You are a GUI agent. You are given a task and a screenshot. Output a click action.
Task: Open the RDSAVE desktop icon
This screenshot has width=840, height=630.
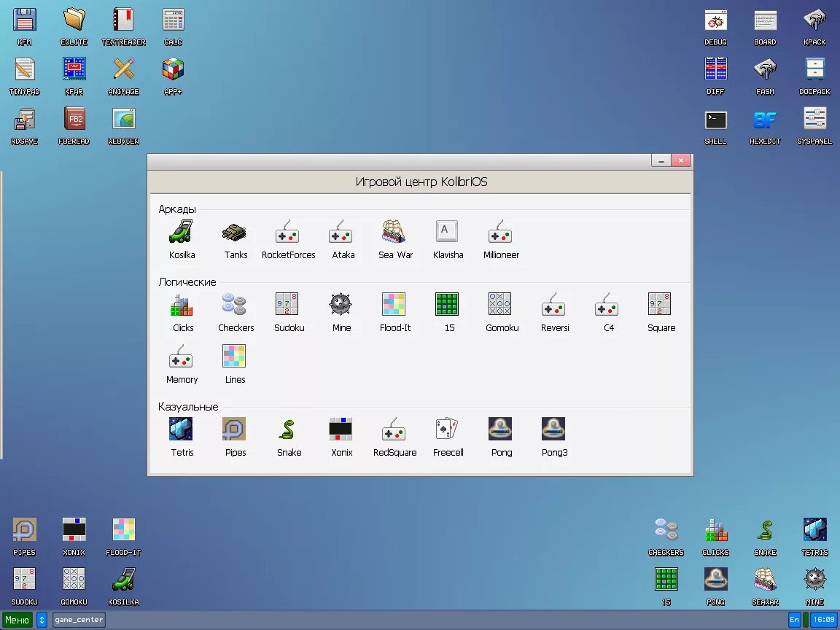pyautogui.click(x=24, y=126)
